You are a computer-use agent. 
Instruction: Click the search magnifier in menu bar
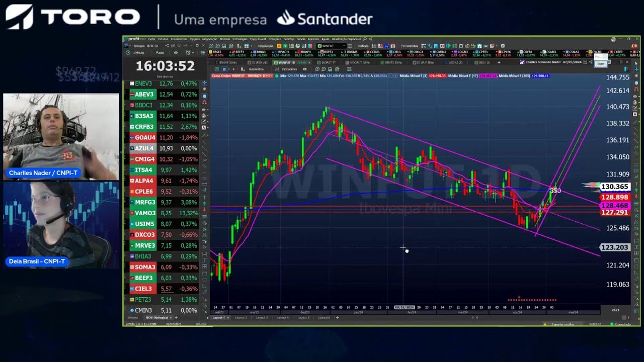pos(365,39)
